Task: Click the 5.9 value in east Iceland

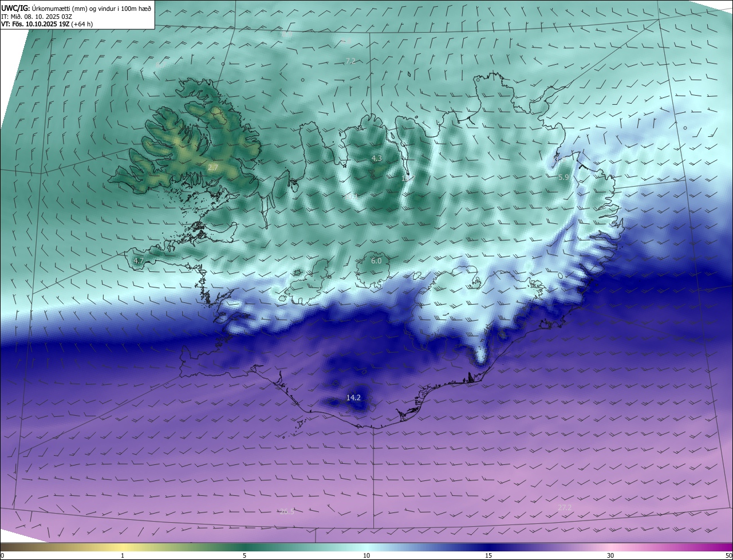Action: (563, 178)
